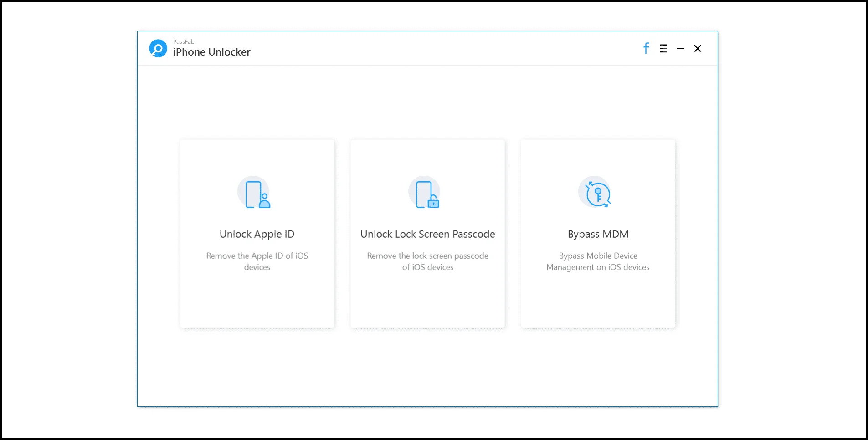Viewport: 868px width, 440px height.
Task: Select the Unlock Apple ID title
Action: click(257, 234)
